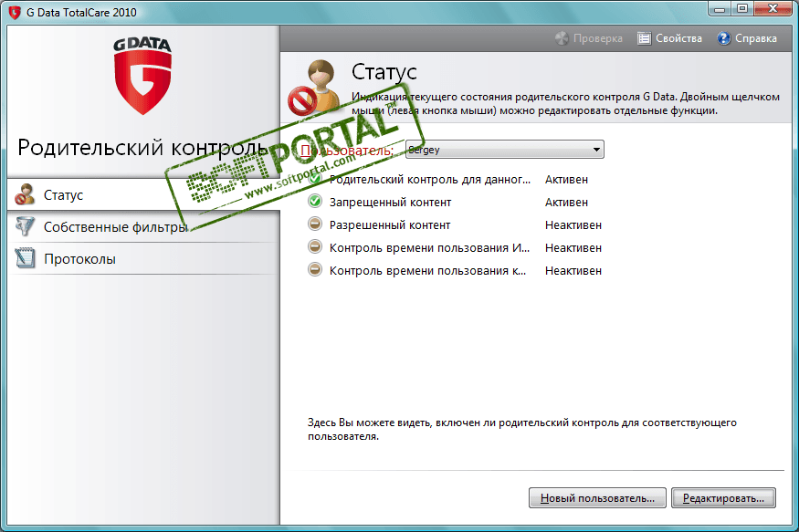Click the Собственные фильтры funnel icon
Viewport: 799px width, 532px height.
click(25, 226)
